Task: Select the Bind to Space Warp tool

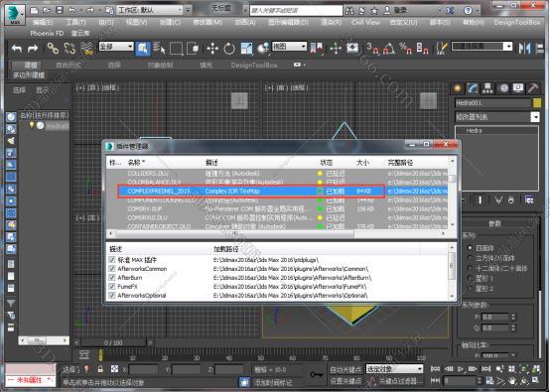Action: pyautogui.click(x=86, y=49)
